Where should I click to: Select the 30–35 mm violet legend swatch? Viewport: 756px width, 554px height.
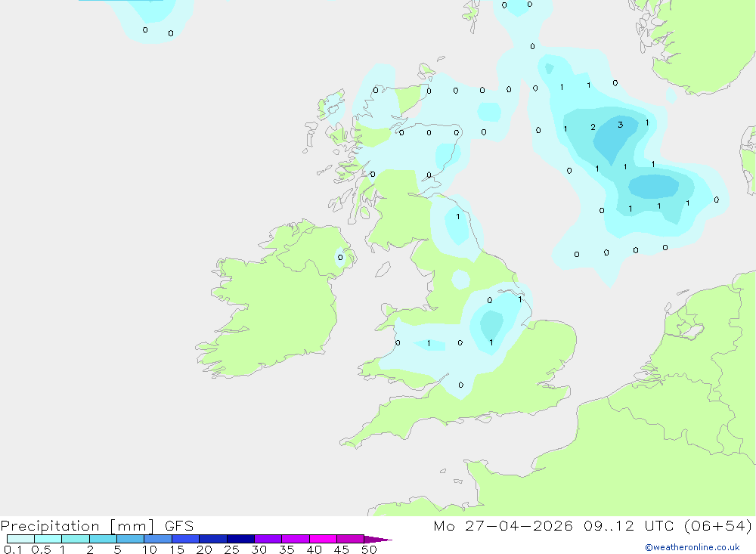point(268,539)
